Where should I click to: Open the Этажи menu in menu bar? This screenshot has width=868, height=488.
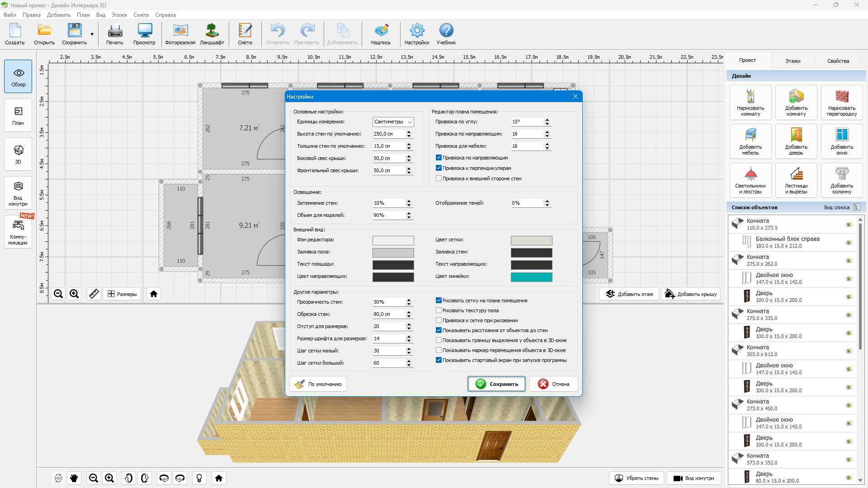pyautogui.click(x=119, y=15)
